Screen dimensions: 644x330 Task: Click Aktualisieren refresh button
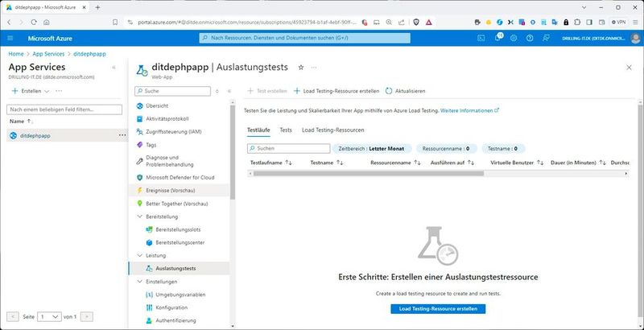(x=406, y=91)
